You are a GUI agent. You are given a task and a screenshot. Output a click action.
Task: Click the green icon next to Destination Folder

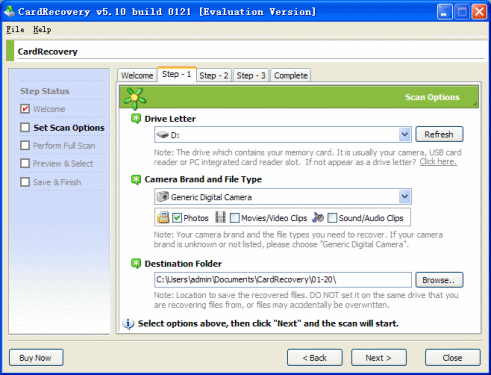point(136,264)
